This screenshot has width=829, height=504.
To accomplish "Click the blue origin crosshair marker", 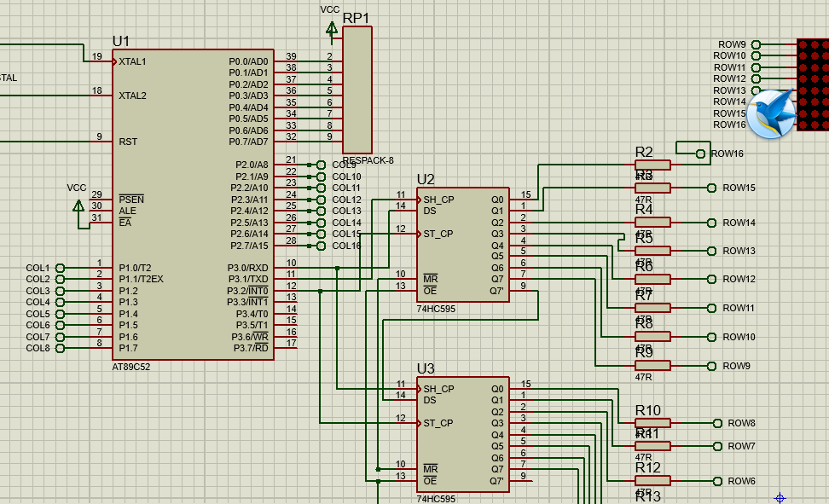I will click(x=780, y=498).
